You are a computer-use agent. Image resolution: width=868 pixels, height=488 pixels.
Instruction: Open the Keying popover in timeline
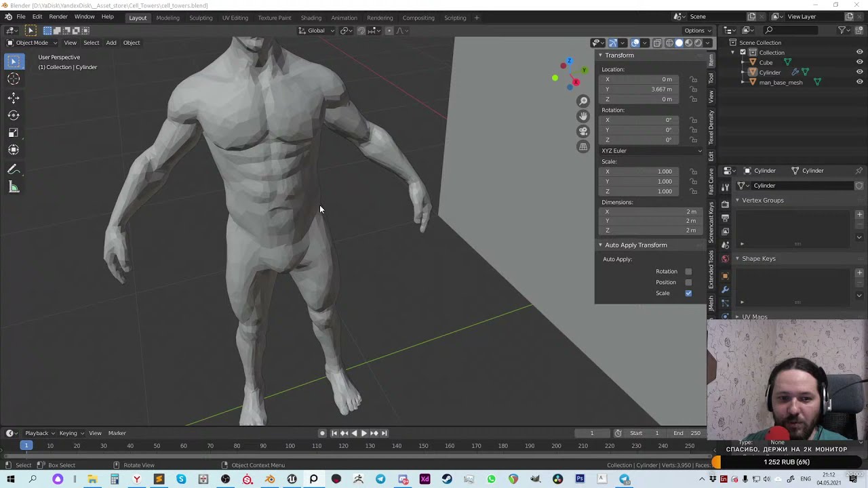pyautogui.click(x=71, y=433)
